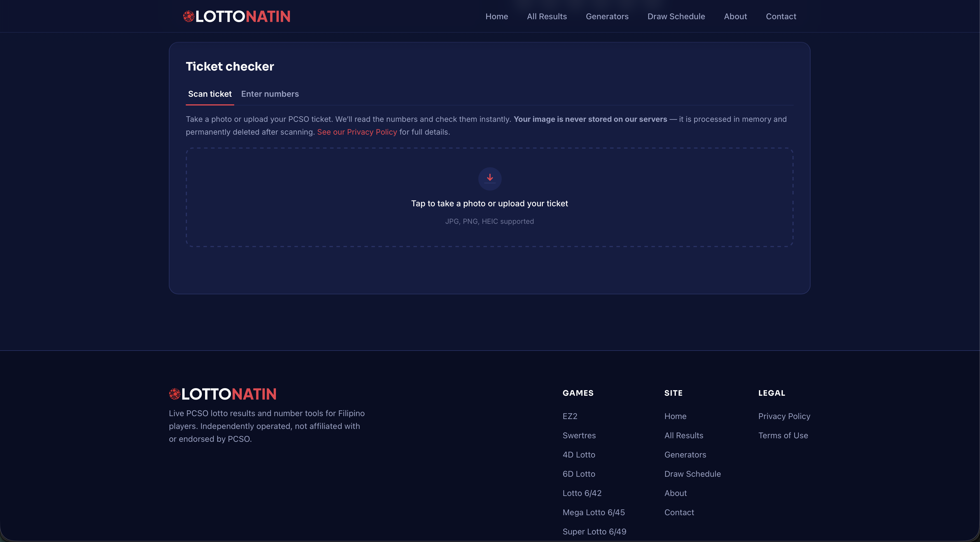Click Generators in the footer Site list
Viewport: 980px width, 542px height.
(x=685, y=455)
